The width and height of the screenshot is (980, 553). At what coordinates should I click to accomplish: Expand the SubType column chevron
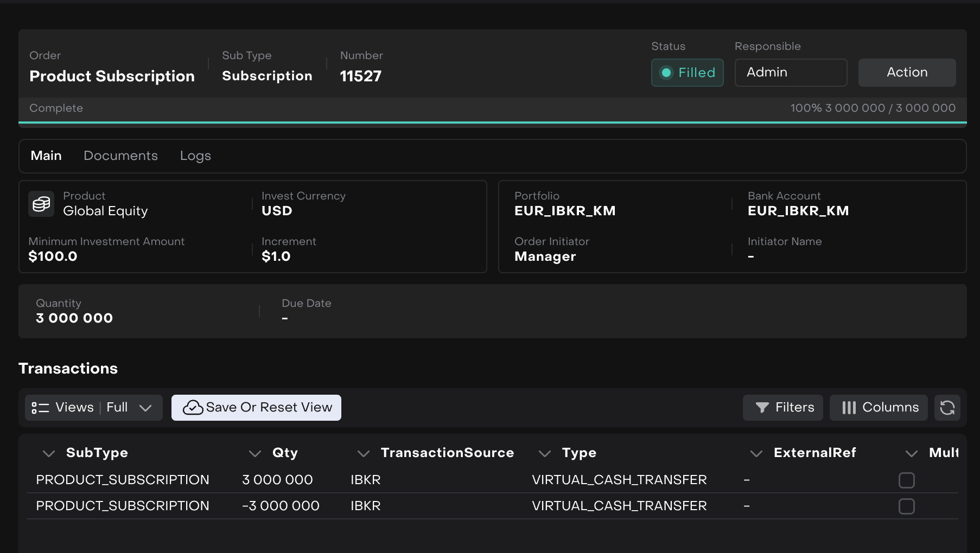tap(49, 453)
